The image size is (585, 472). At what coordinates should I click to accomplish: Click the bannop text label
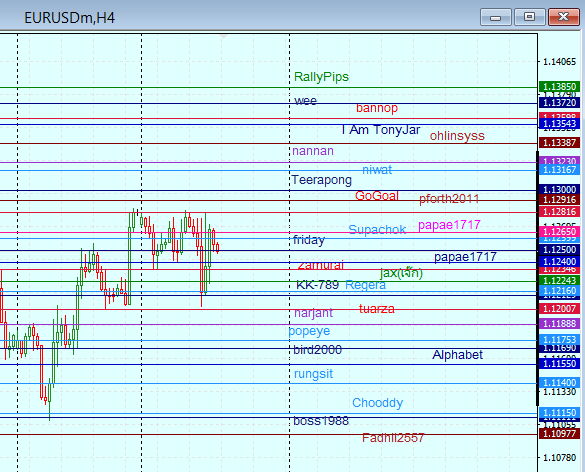click(x=377, y=108)
